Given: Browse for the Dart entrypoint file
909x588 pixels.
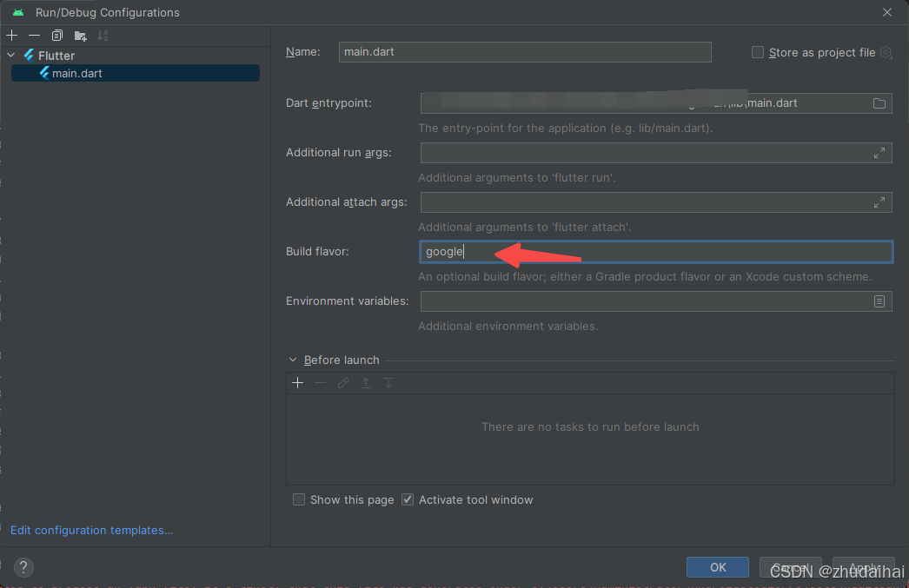Looking at the screenshot, I should click(x=881, y=102).
